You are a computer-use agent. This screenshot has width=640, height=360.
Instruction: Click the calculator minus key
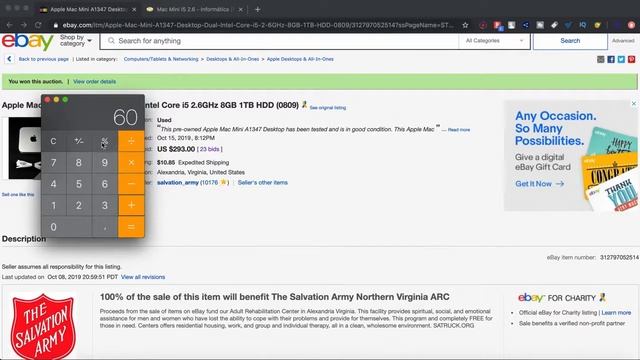click(x=131, y=184)
